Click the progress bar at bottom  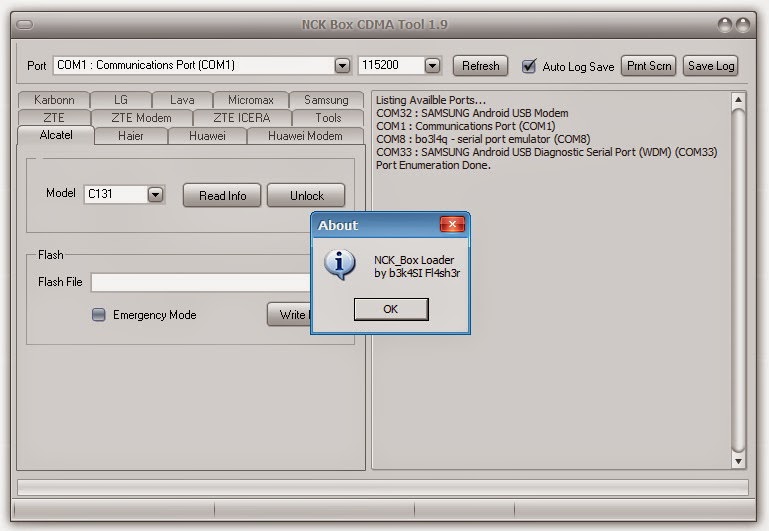[383, 487]
